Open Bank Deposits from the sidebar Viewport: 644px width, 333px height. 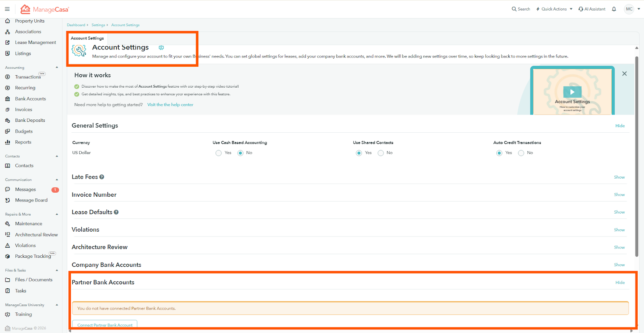click(30, 120)
